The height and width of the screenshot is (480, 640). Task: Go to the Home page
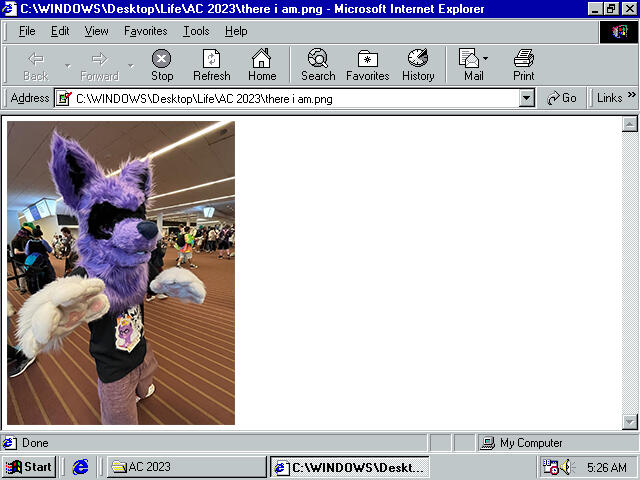click(262, 65)
